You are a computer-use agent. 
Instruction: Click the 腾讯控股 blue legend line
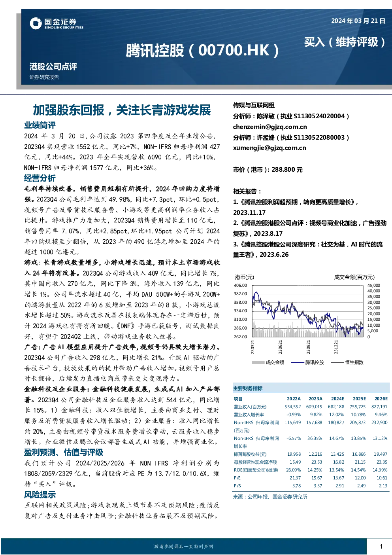click(297, 362)
